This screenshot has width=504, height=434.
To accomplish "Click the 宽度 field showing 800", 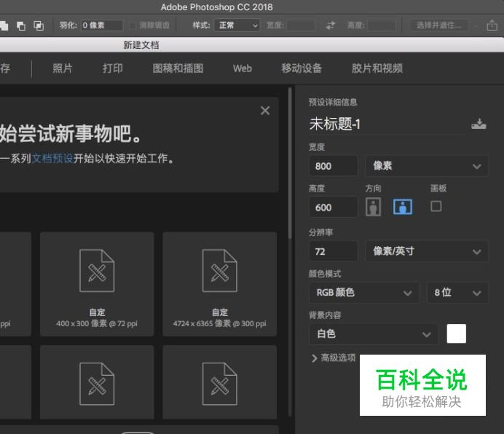I will 334,166.
